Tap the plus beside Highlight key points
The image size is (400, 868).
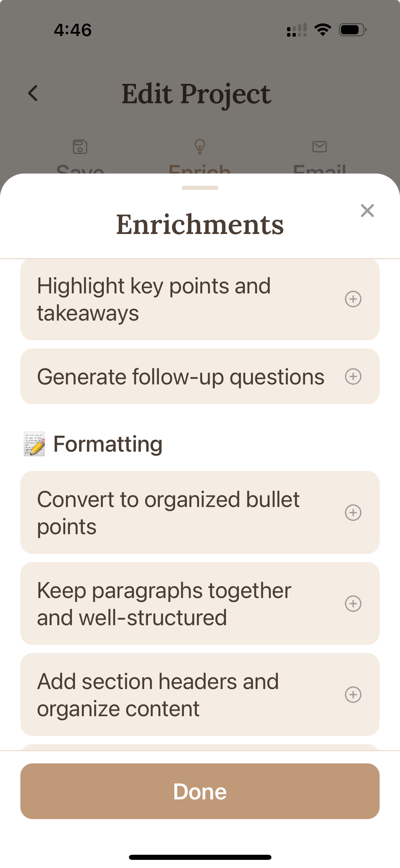354,299
